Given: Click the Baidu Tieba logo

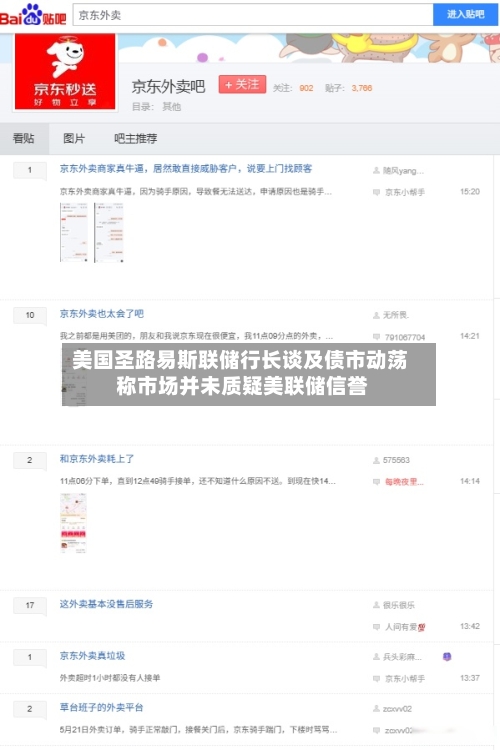Looking at the screenshot, I should [33, 15].
